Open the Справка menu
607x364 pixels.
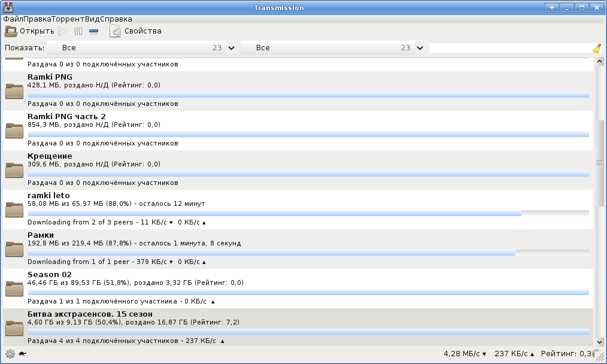point(116,19)
